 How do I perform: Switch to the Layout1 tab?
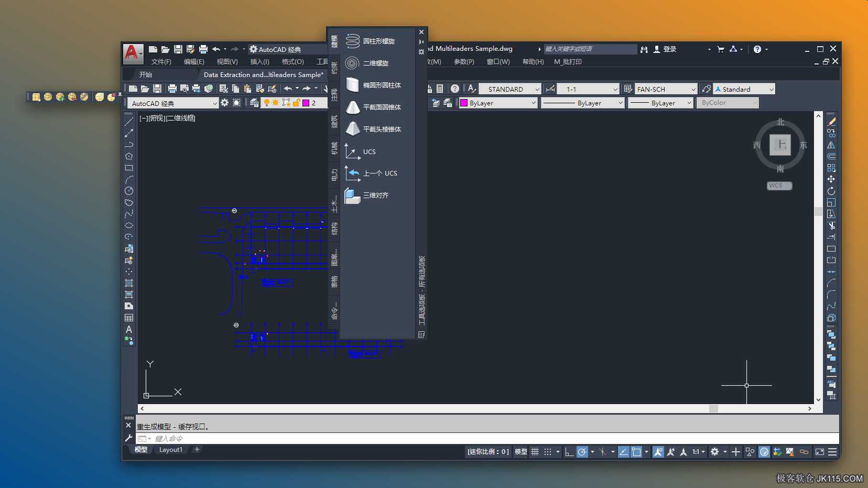coord(171,450)
